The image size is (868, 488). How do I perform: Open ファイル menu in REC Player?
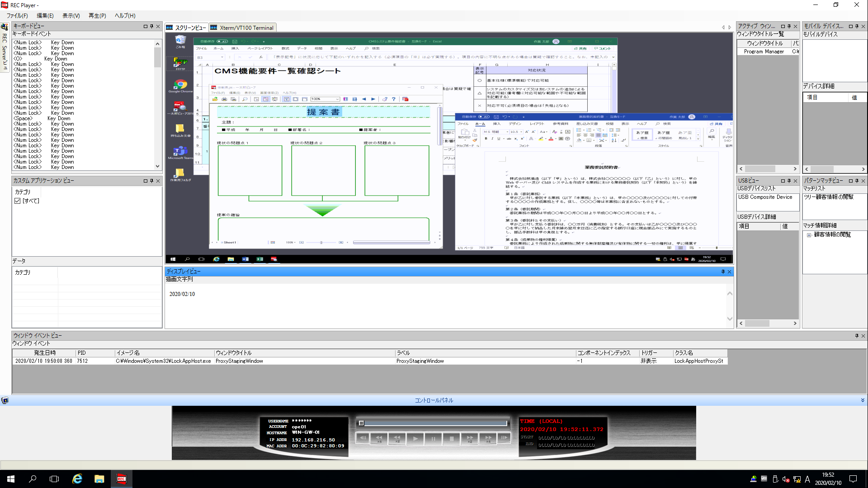pos(17,15)
